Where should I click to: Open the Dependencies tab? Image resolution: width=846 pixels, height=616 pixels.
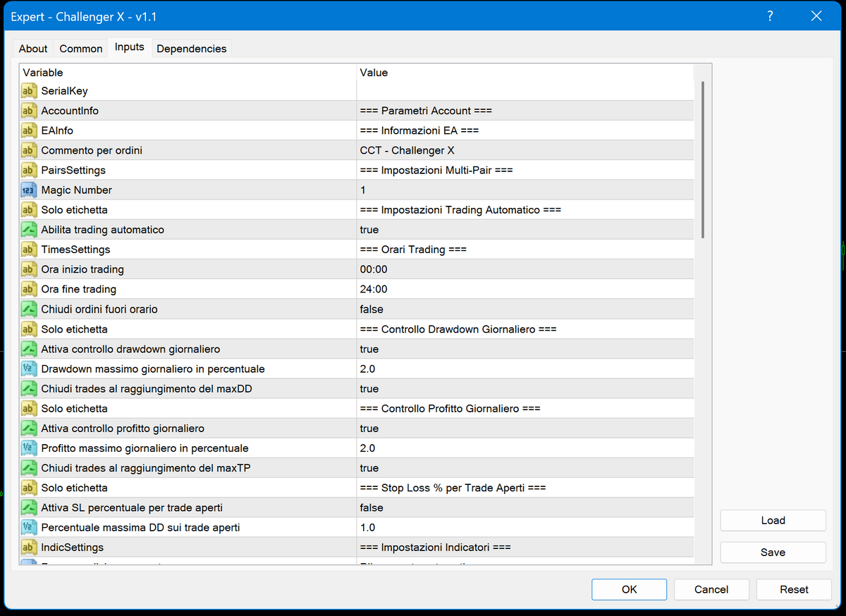coord(191,48)
